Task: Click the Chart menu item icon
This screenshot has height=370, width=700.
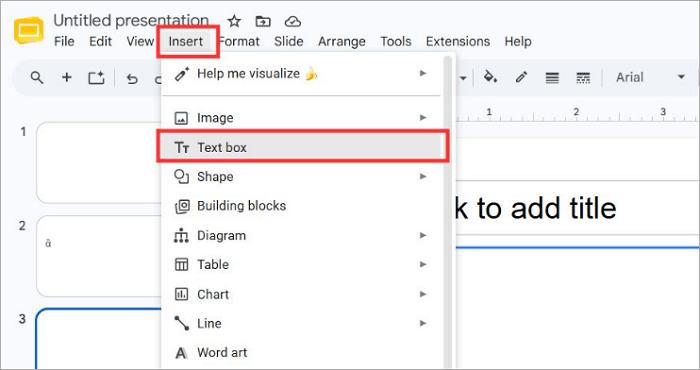Action: click(181, 295)
